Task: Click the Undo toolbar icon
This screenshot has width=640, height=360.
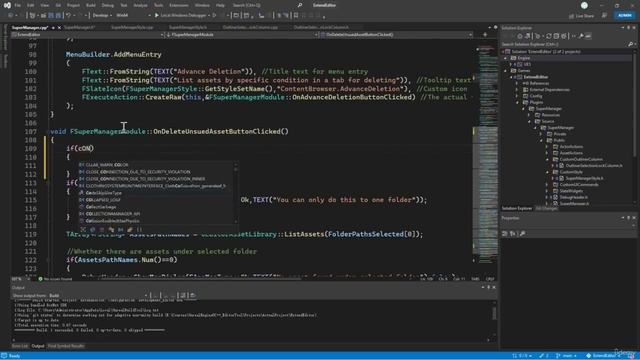Action: pyautogui.click(x=69, y=16)
